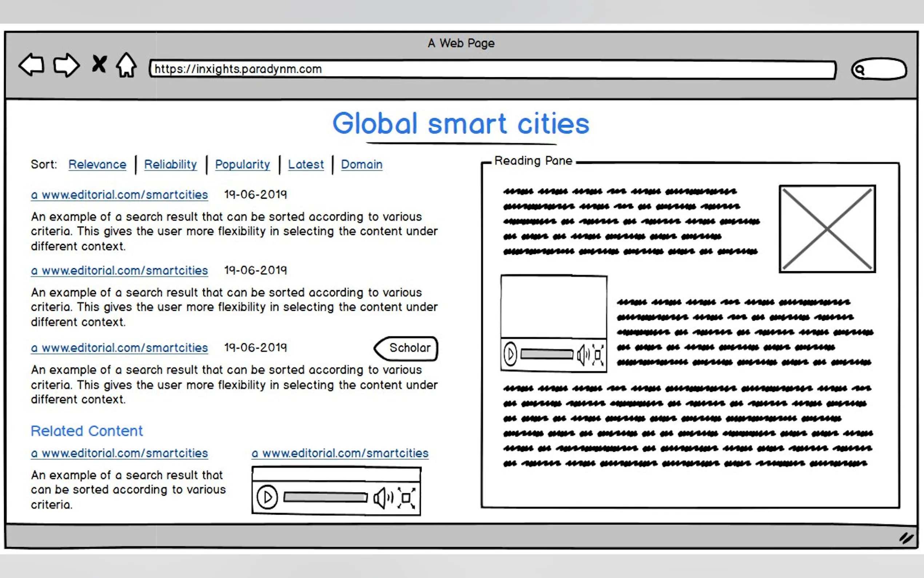Go to the browser home icon

[127, 65]
